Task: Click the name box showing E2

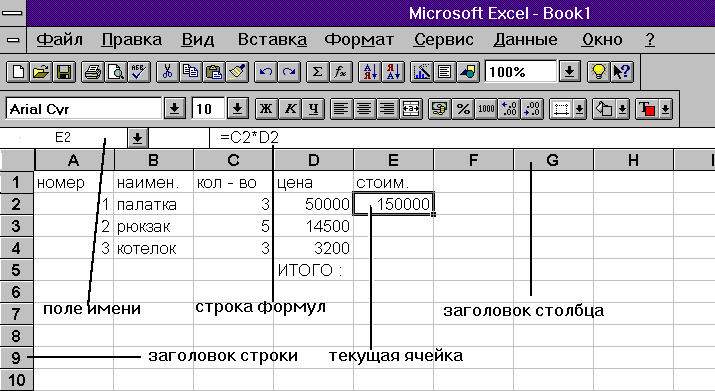Action: tap(63, 137)
